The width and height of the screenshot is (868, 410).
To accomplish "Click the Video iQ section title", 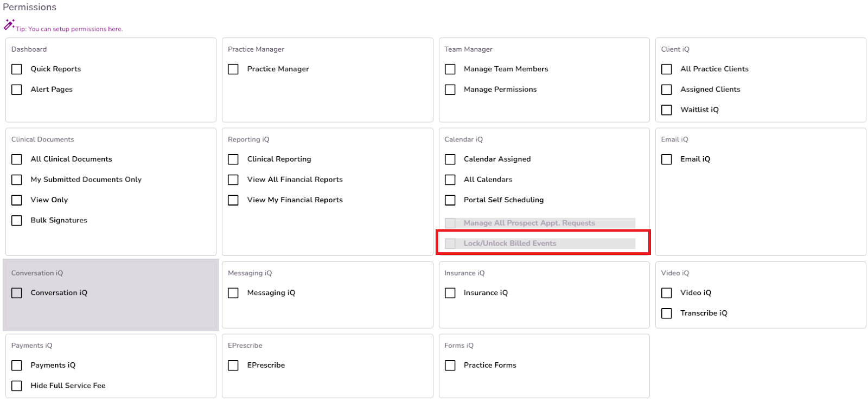I will click(675, 273).
